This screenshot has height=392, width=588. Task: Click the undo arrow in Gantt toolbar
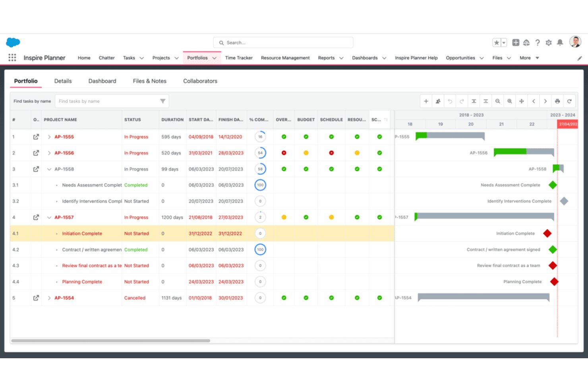click(450, 101)
